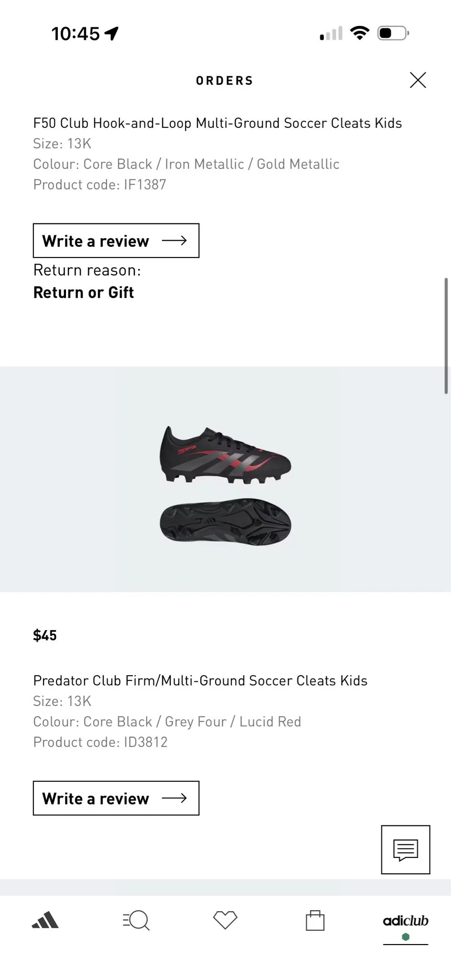Open the chat support icon
The height and width of the screenshot is (980, 451).
(406, 849)
